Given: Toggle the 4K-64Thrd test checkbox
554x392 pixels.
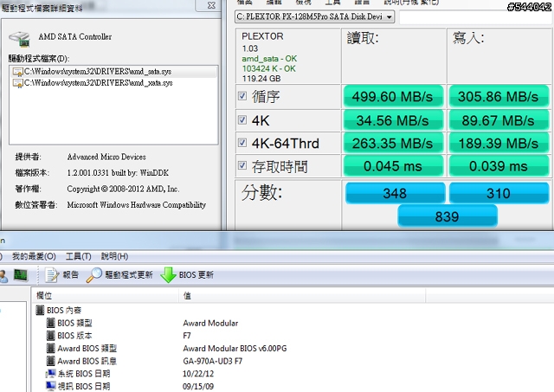Looking at the screenshot, I should (242, 142).
